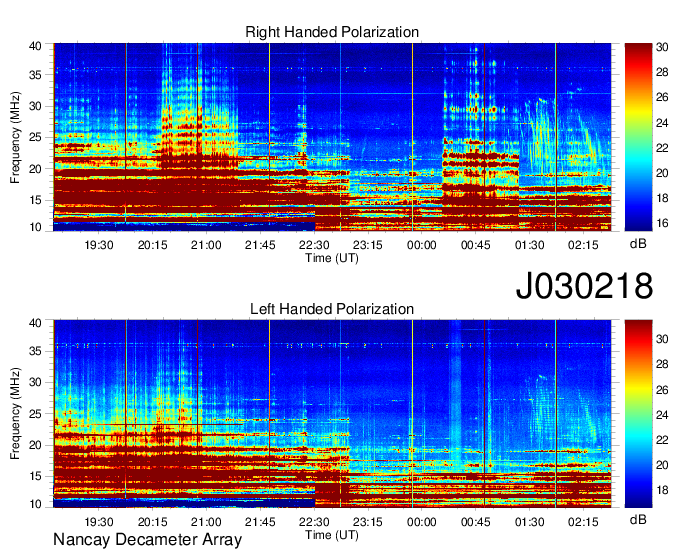Click the 30 dB tick on Left Handed colorbar
This screenshot has height=552, width=680.
[662, 339]
